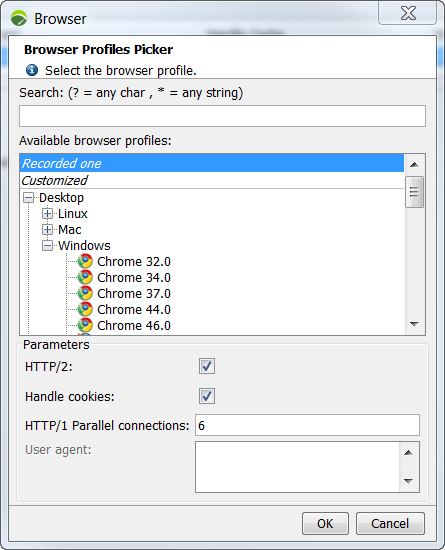Toggle the Handle cookies checkbox
The height and width of the screenshot is (550, 445).
(x=207, y=396)
